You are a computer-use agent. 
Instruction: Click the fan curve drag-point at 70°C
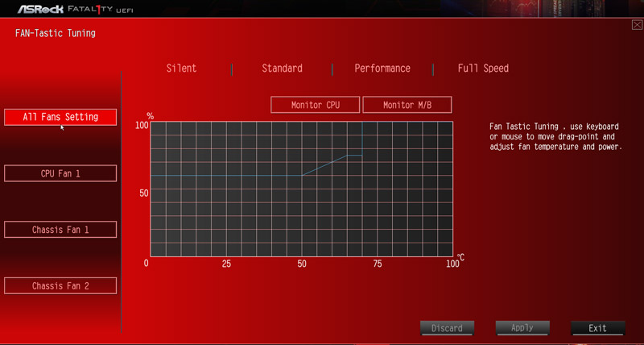[361, 156]
